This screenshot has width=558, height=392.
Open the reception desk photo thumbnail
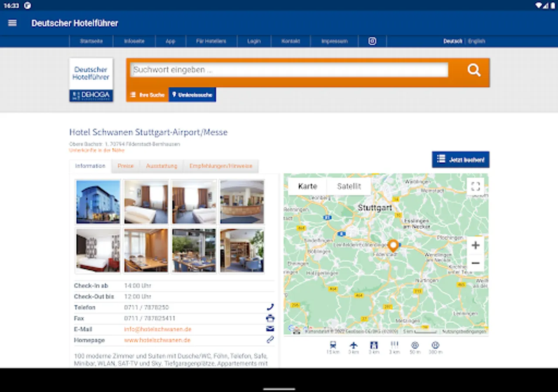tap(242, 202)
